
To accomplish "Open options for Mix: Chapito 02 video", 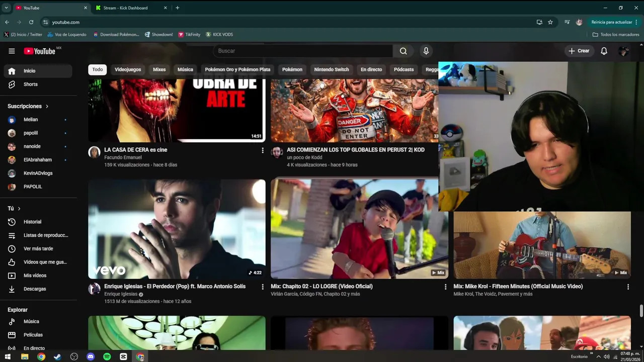I will (445, 287).
